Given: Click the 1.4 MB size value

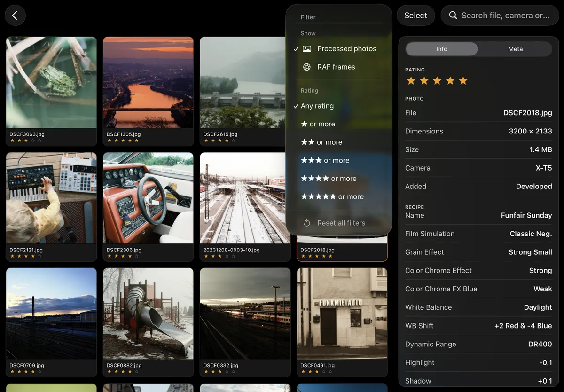Looking at the screenshot, I should tap(540, 149).
